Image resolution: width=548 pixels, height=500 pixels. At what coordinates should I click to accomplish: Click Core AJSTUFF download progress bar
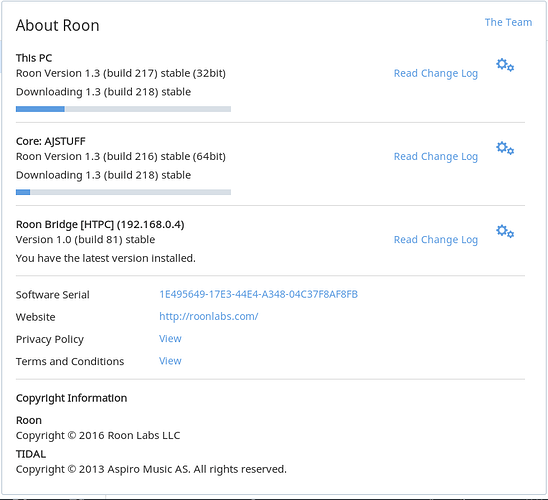click(123, 192)
